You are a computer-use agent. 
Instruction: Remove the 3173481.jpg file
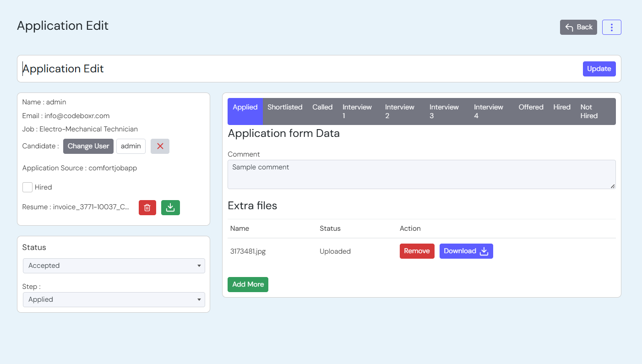point(417,251)
